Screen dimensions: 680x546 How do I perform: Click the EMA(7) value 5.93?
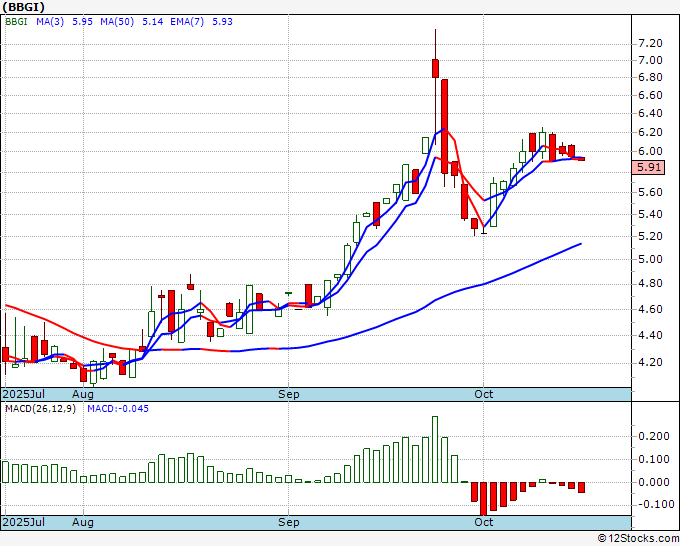pyautogui.click(x=222, y=22)
